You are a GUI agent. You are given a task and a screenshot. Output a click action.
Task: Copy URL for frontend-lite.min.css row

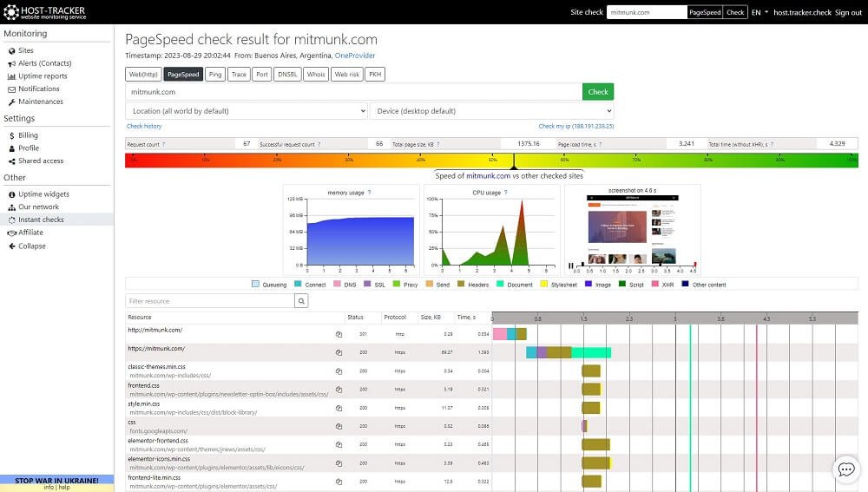339,482
